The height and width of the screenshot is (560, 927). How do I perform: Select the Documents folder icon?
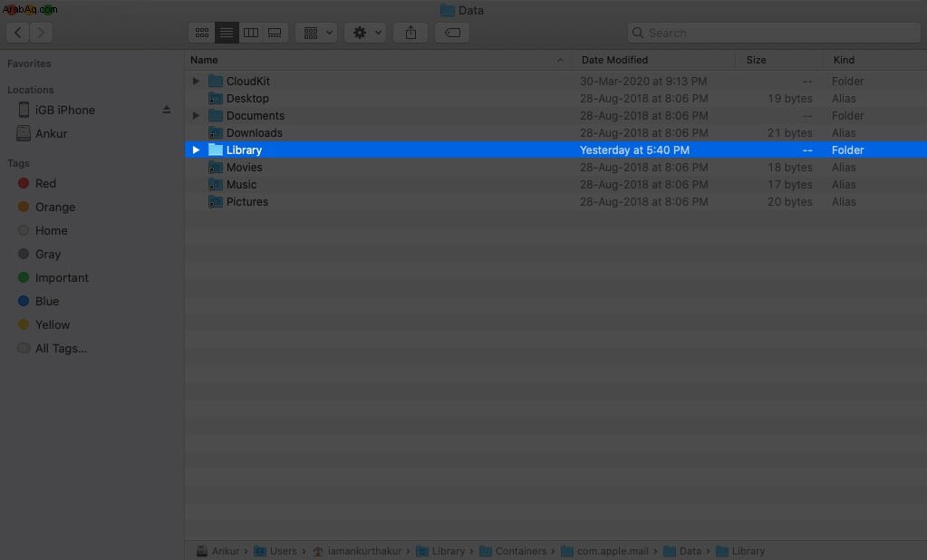tap(216, 115)
